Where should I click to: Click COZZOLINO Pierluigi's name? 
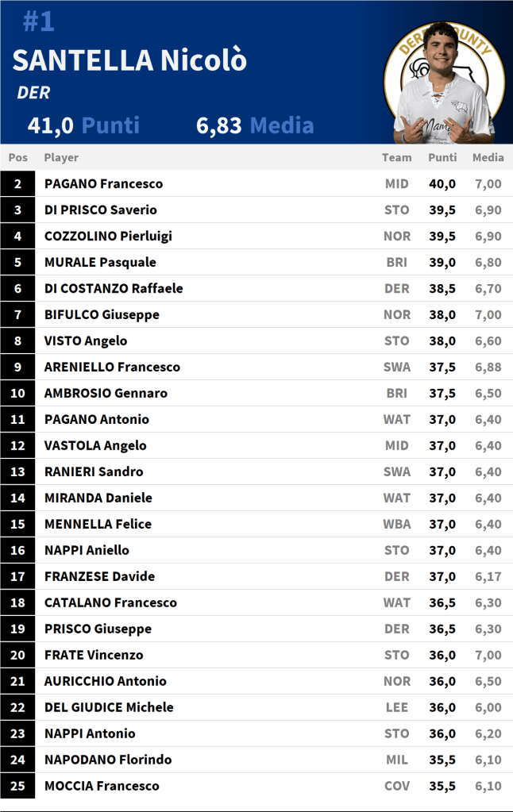tap(108, 236)
